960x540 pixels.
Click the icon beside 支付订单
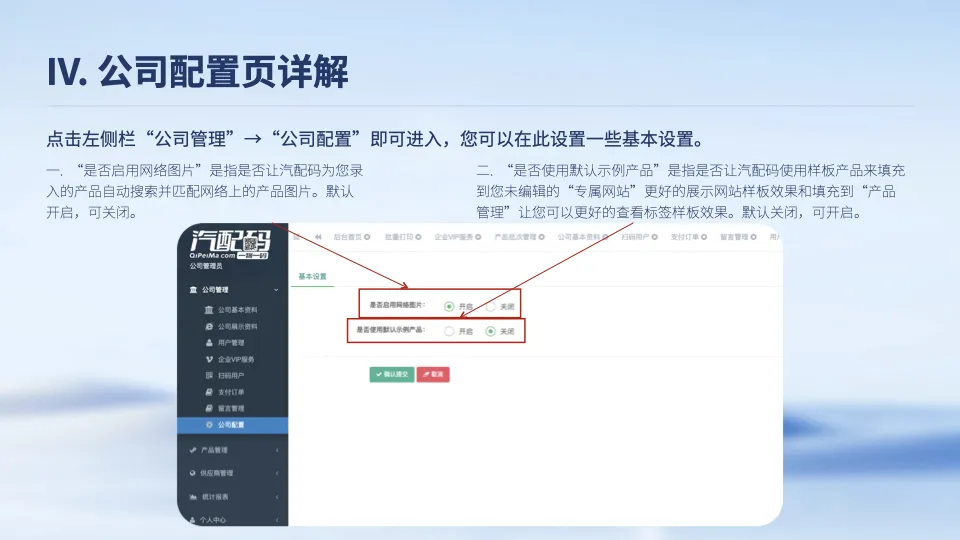209,392
